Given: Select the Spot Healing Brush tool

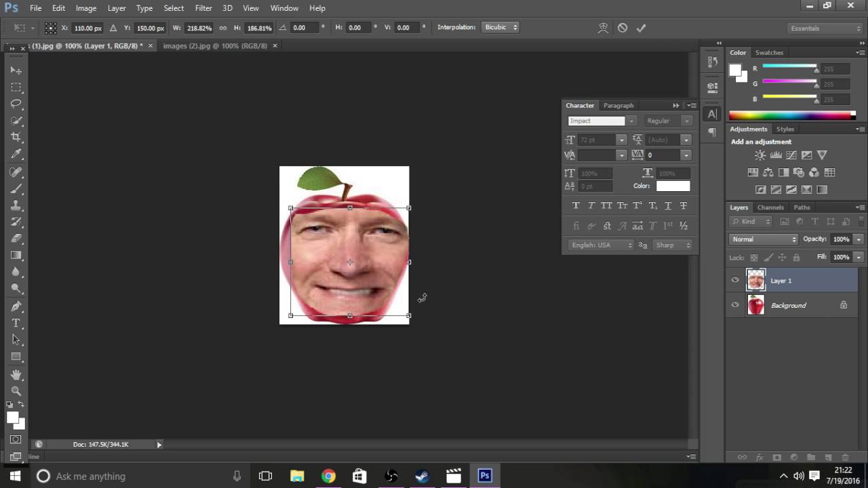Looking at the screenshot, I should tap(16, 172).
